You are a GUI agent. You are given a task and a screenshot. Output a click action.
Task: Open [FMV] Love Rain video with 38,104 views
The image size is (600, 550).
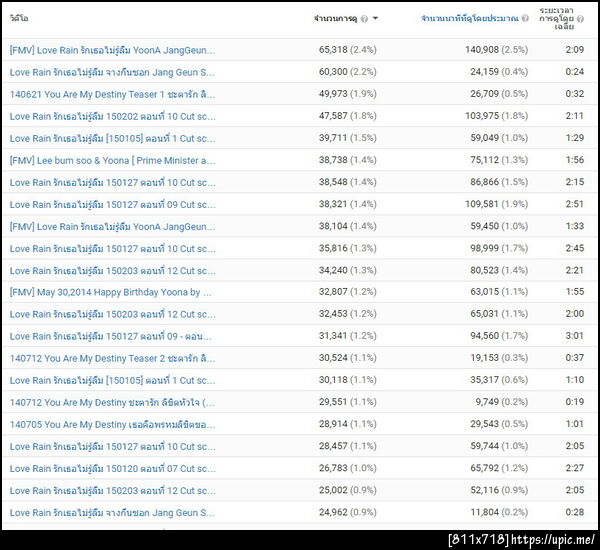tap(112, 227)
